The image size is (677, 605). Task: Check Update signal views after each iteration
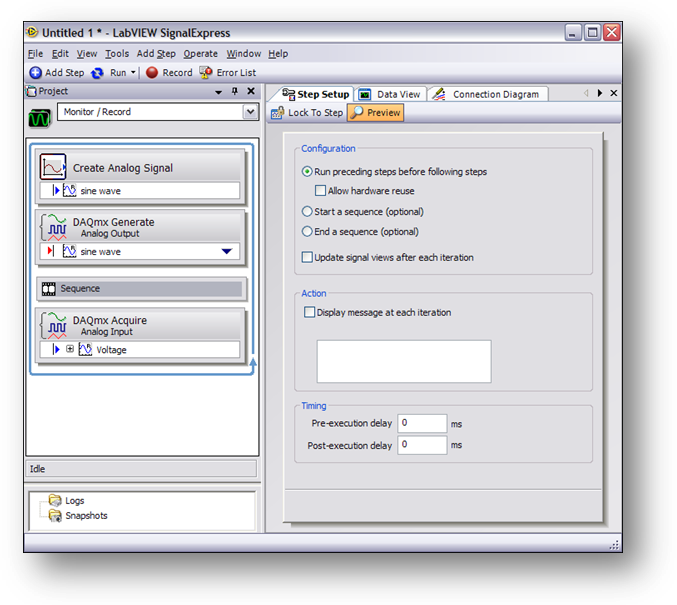(x=307, y=258)
